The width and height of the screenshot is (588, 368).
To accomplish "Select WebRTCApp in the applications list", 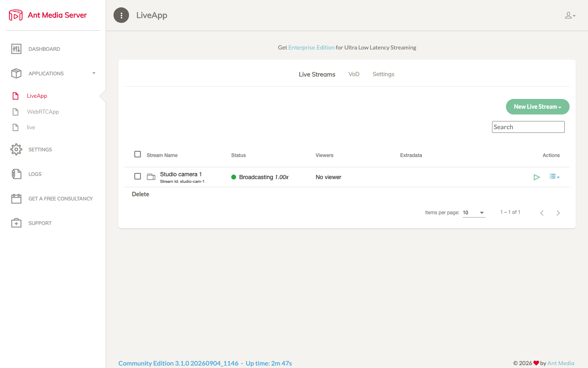I will pyautogui.click(x=43, y=112).
